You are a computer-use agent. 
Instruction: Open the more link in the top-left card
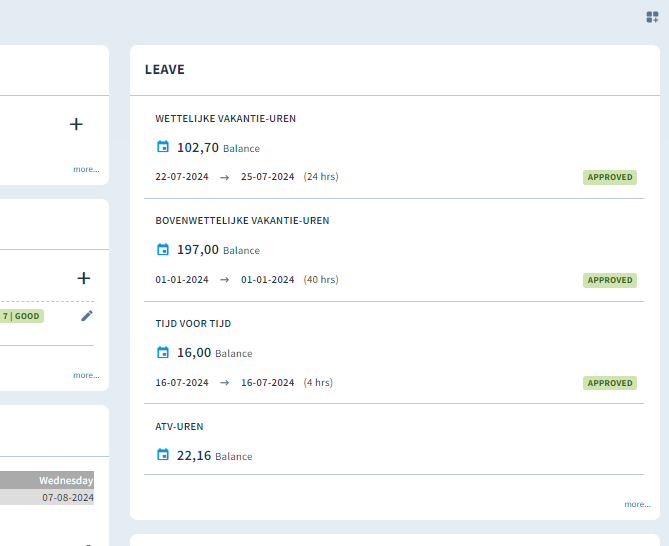pyautogui.click(x=86, y=169)
